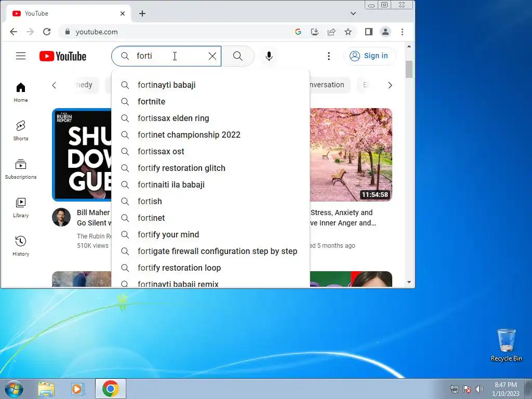Select suggestion fortissax elden ring
This screenshot has height=399, width=532.
tap(210, 118)
